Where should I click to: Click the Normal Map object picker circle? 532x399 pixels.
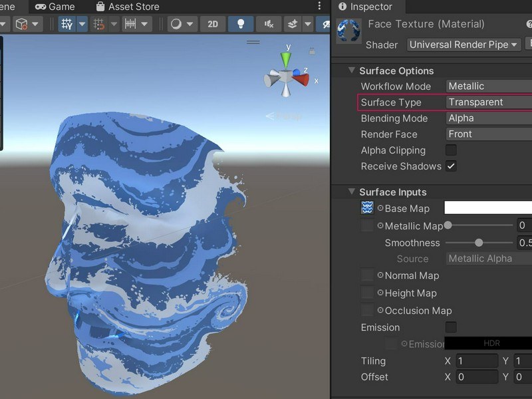pos(380,275)
